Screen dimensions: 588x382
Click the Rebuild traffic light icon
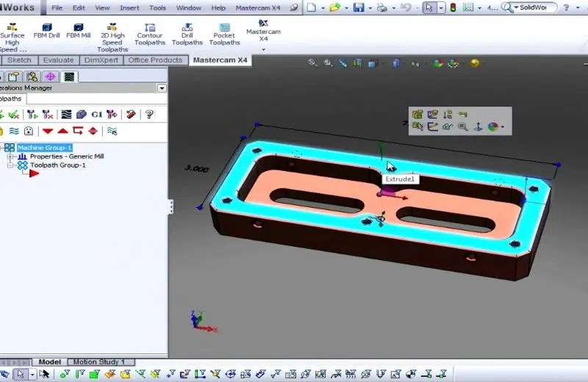pyautogui.click(x=453, y=7)
